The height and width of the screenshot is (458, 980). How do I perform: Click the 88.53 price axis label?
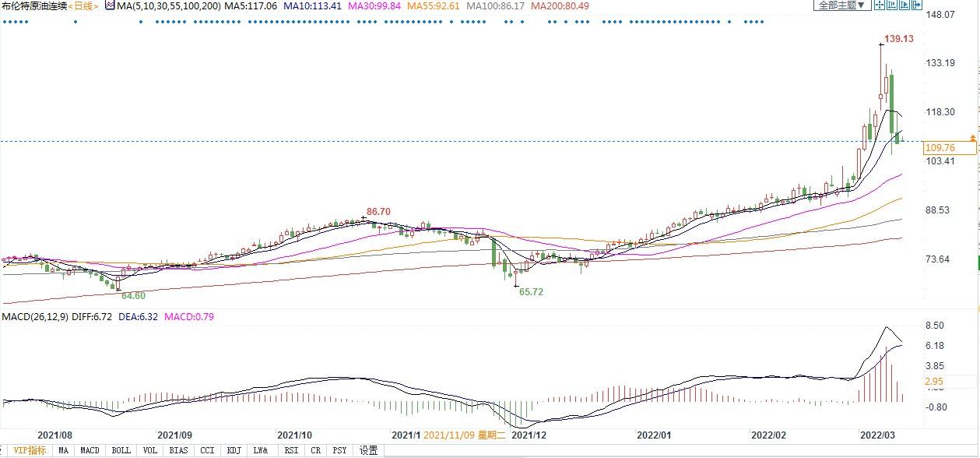coord(937,210)
